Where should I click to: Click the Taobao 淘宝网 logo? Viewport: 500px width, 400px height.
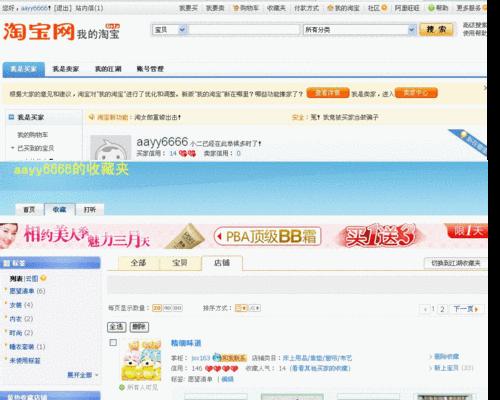(39, 32)
